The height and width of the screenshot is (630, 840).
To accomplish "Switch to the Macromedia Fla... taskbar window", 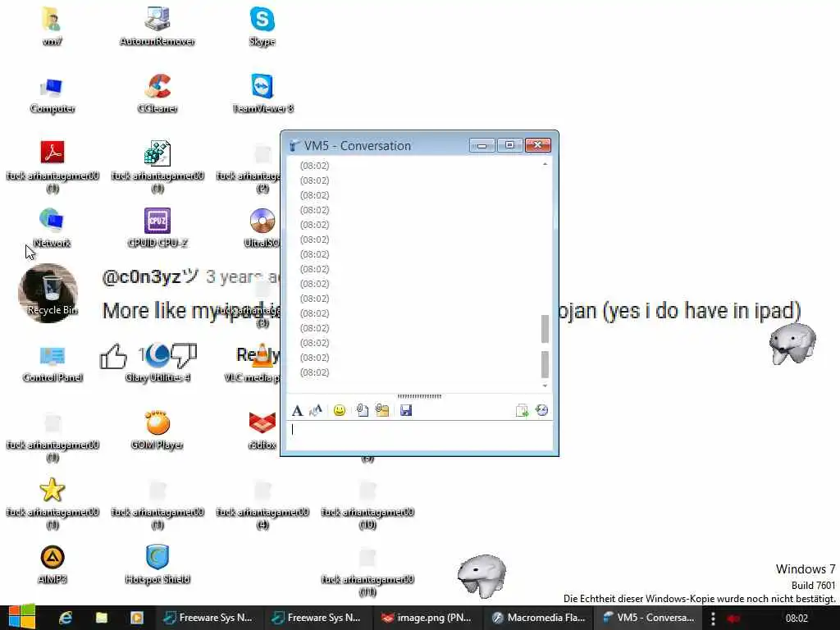I will (x=539, y=618).
